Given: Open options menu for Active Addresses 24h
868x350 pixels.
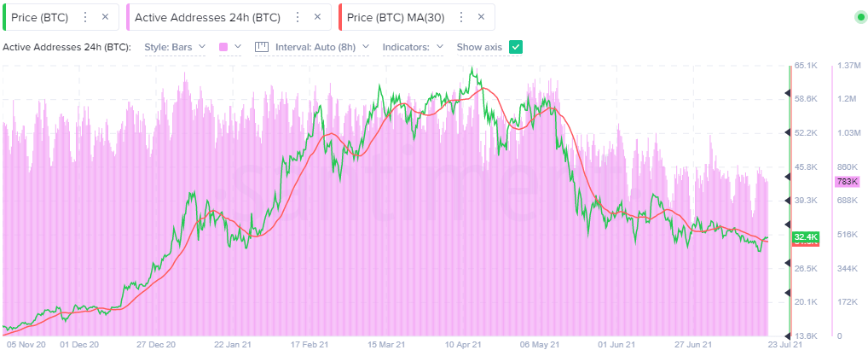Looking at the screenshot, I should [296, 17].
